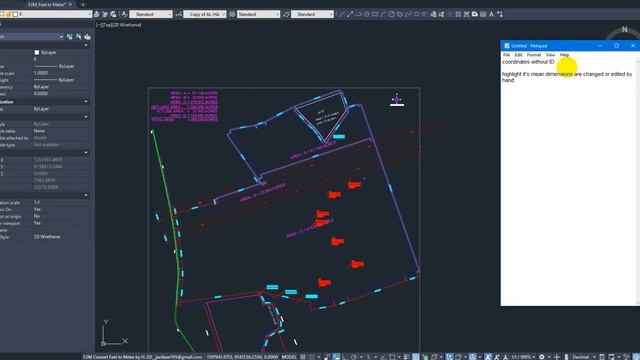Click the Make Block icon
Screen dimensions: 640x360
(441, 14)
